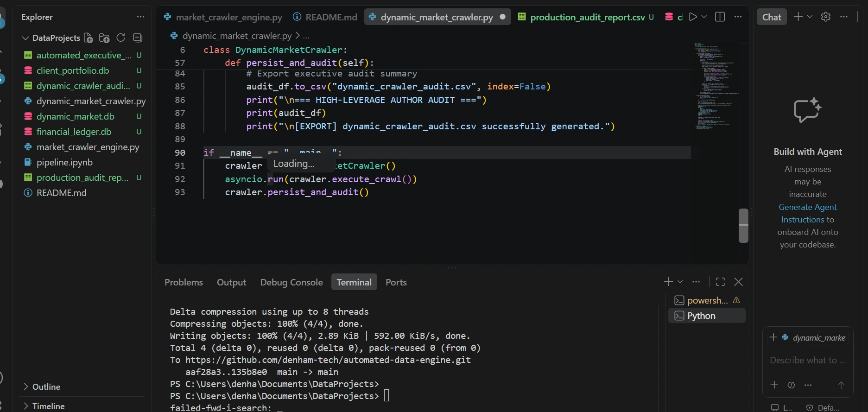Open the new chat options dropdown arrow
868x412 pixels.
click(x=810, y=17)
